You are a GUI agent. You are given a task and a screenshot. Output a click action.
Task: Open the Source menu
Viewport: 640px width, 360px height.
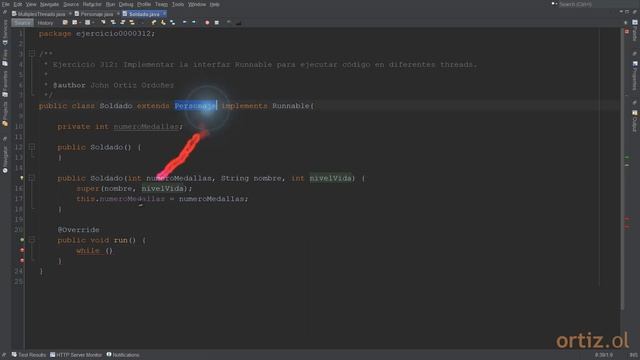click(x=71, y=4)
